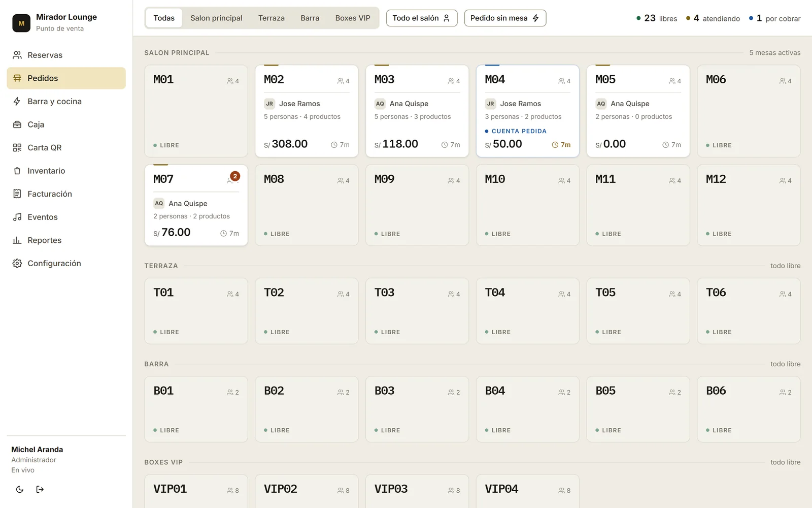Screen dimensions: 812x508
Task: Select the Salon principal tab
Action: coord(216,18)
